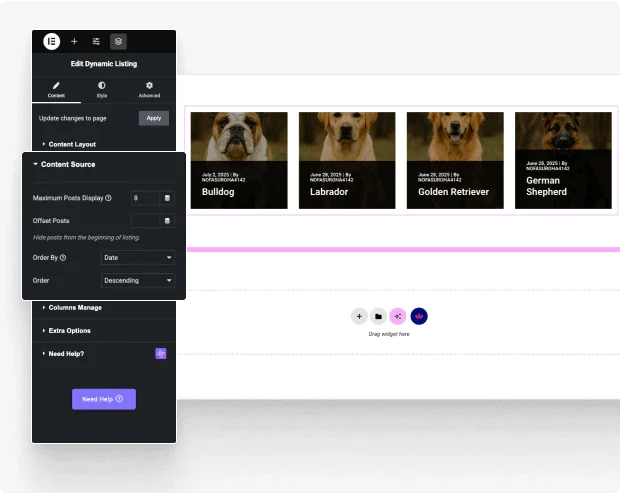Select the Labrador post card
620x493 pixels.
347,161
